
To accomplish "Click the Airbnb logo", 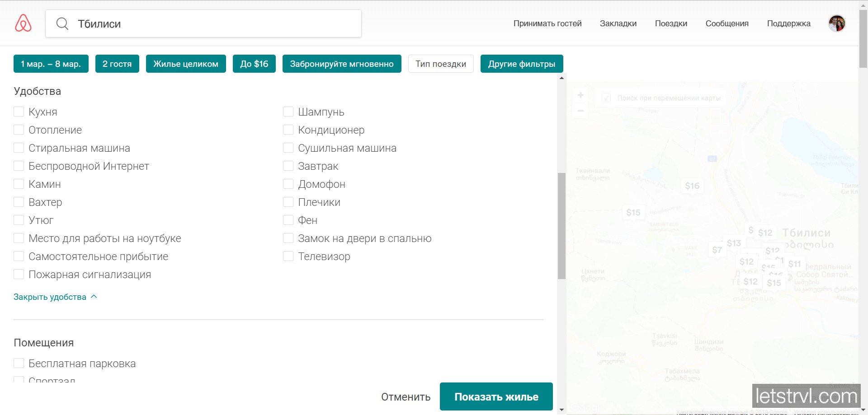I will coord(23,23).
